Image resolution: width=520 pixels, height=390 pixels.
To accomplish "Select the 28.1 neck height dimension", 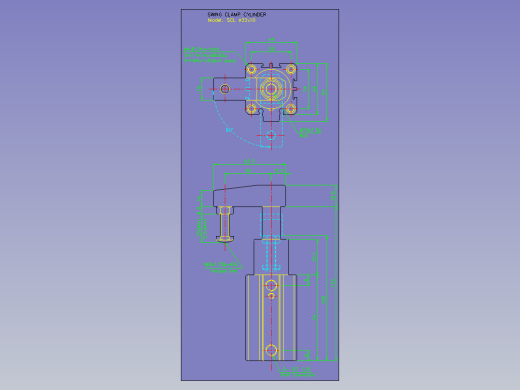I will pyautogui.click(x=314, y=256).
